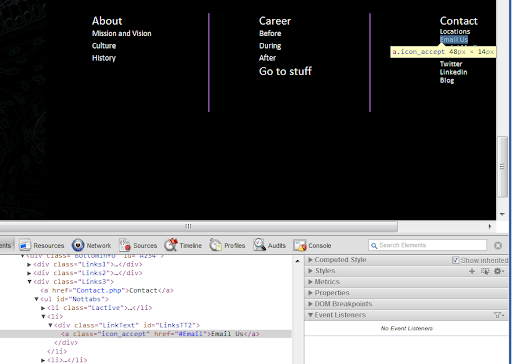512x364 pixels.
Task: Open the Culture link
Action: 104,46
